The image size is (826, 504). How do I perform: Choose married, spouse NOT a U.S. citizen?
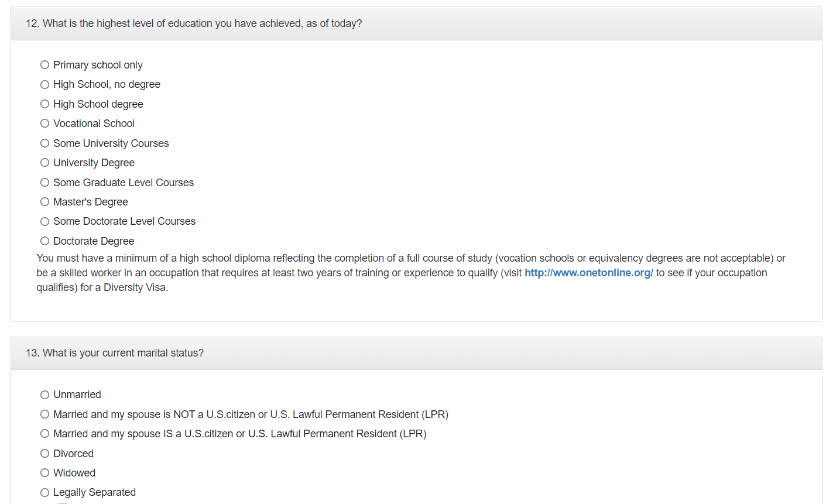44,414
